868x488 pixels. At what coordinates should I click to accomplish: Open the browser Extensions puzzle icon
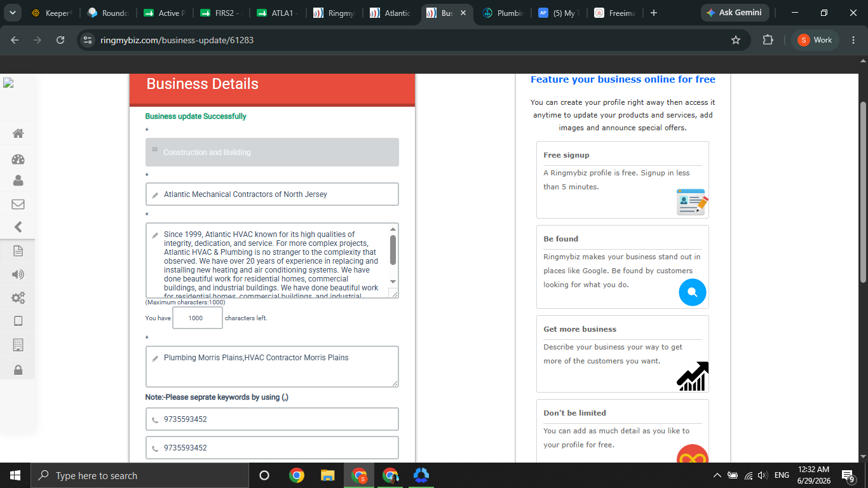coord(768,40)
